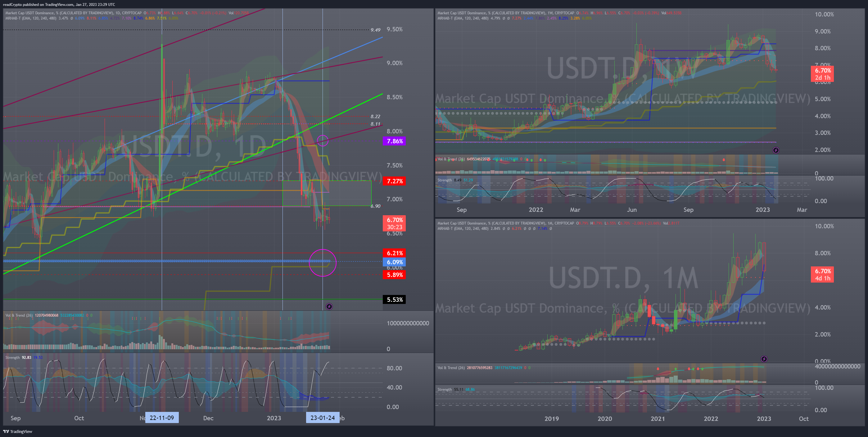The image size is (868, 437).
Task: Select the red 6.21% price label
Action: click(x=394, y=253)
